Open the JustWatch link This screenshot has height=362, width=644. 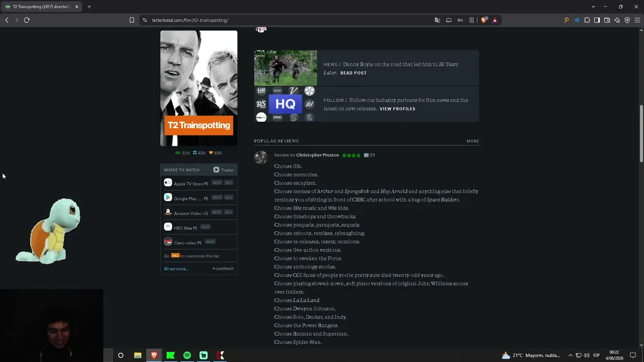223,269
